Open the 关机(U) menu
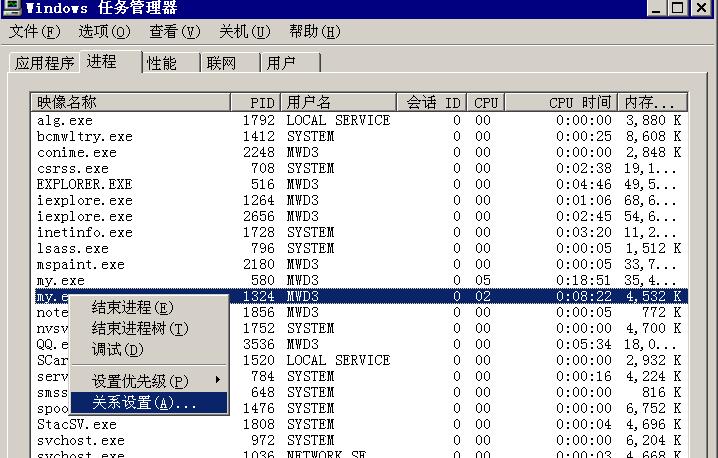The width and height of the screenshot is (718, 458). (x=244, y=32)
